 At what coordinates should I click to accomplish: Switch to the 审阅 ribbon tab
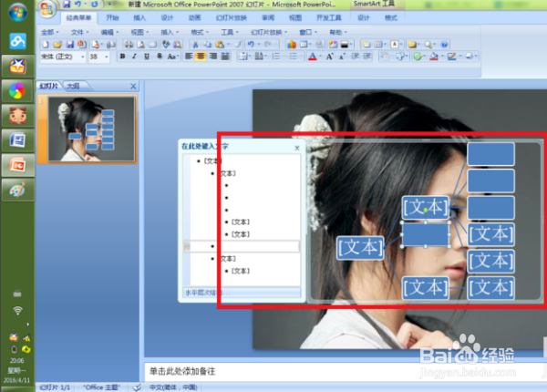(x=268, y=18)
